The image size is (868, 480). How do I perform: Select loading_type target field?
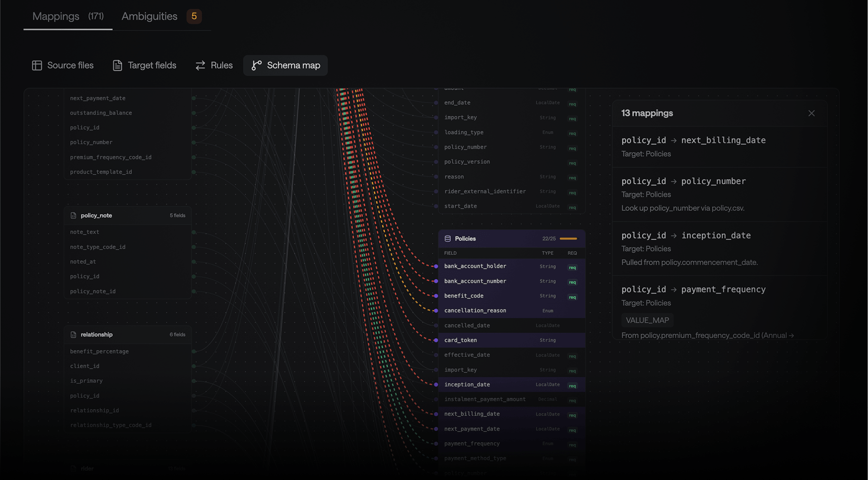pyautogui.click(x=512, y=132)
